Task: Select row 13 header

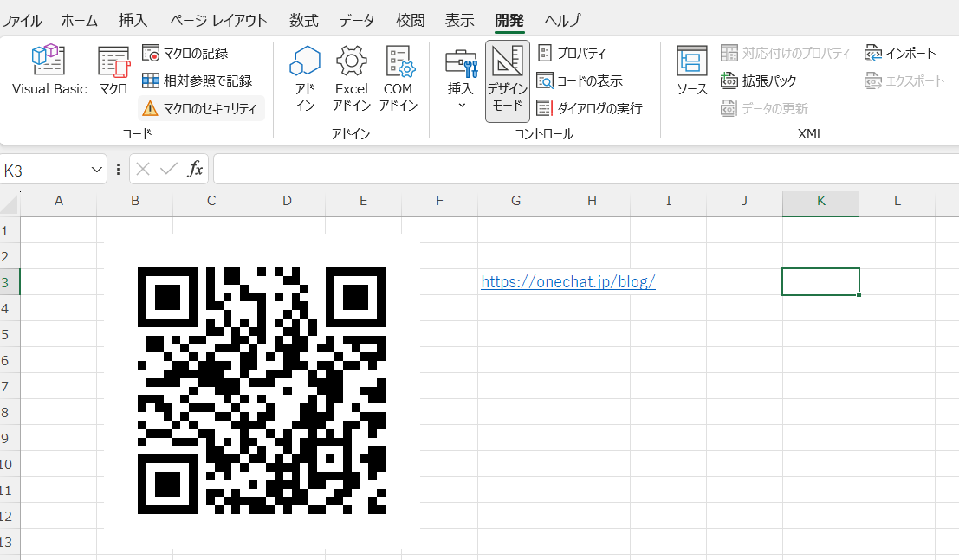Action: pos(10,543)
